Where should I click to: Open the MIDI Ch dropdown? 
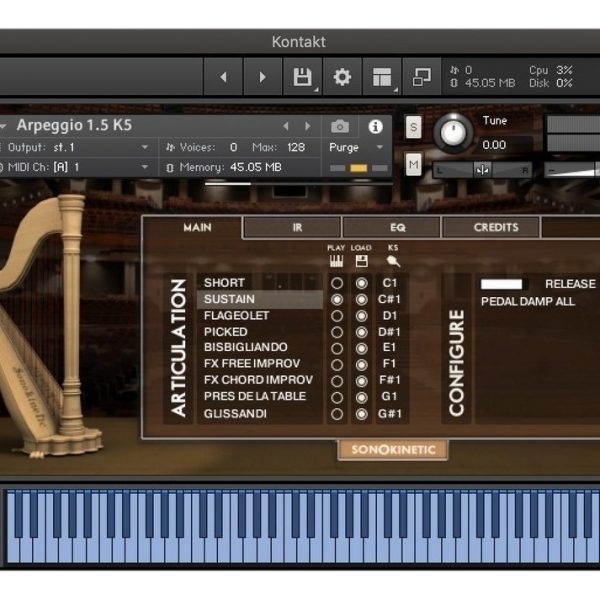[x=78, y=167]
